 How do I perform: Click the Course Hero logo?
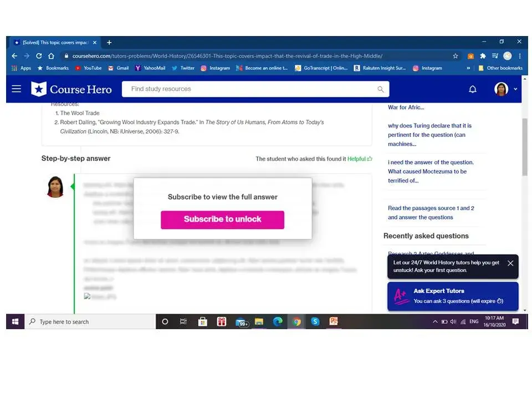tap(71, 89)
